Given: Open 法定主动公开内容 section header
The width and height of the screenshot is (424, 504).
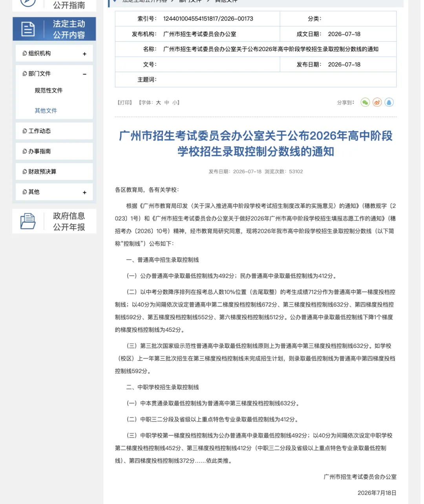Looking at the screenshot, I should [54, 29].
